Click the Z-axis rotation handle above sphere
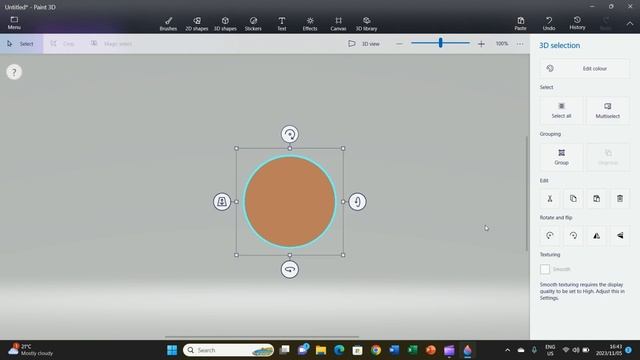The height and width of the screenshot is (360, 640). [x=289, y=134]
